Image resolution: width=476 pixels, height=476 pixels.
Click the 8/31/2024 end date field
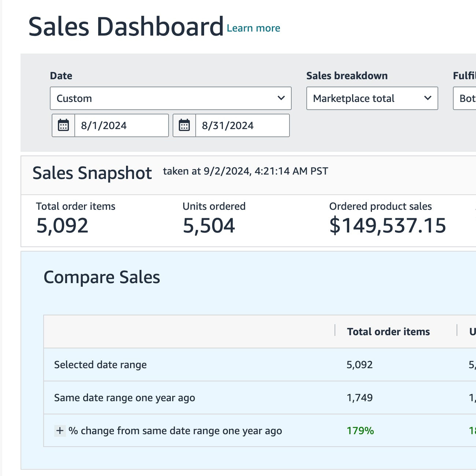coord(242,125)
